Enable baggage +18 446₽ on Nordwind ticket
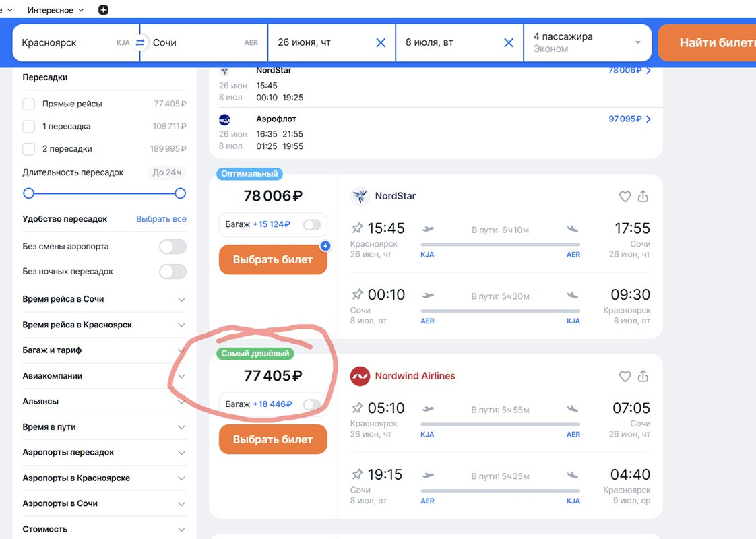 312,404
